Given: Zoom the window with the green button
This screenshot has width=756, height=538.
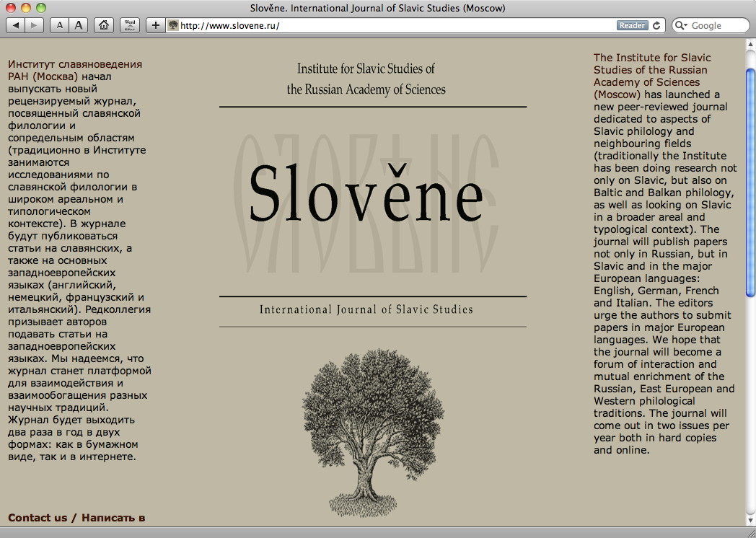Looking at the screenshot, I should pos(41,8).
